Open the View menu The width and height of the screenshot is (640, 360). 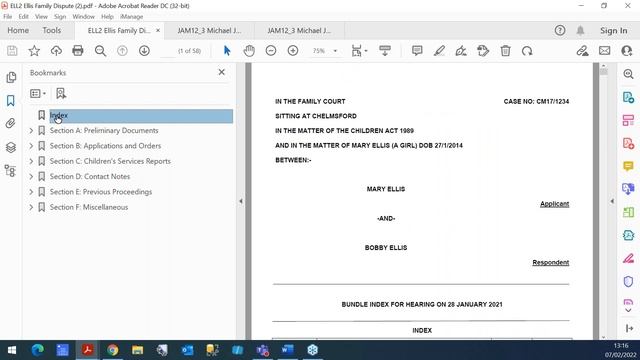pos(41,17)
